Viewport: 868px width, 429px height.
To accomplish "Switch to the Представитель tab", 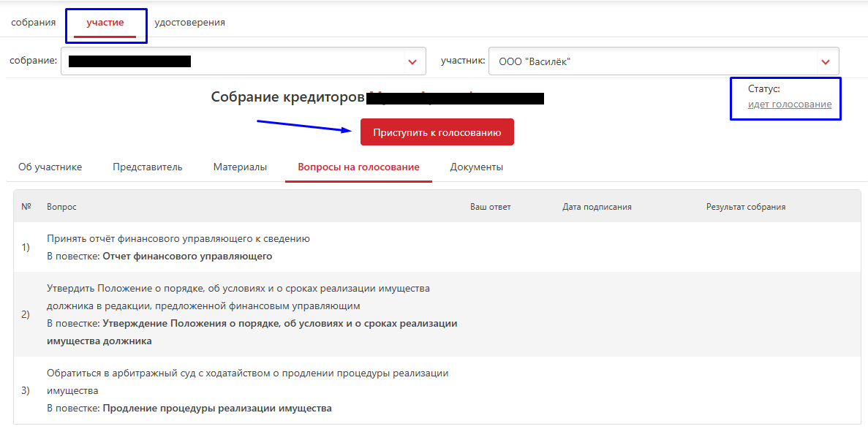I will (147, 167).
